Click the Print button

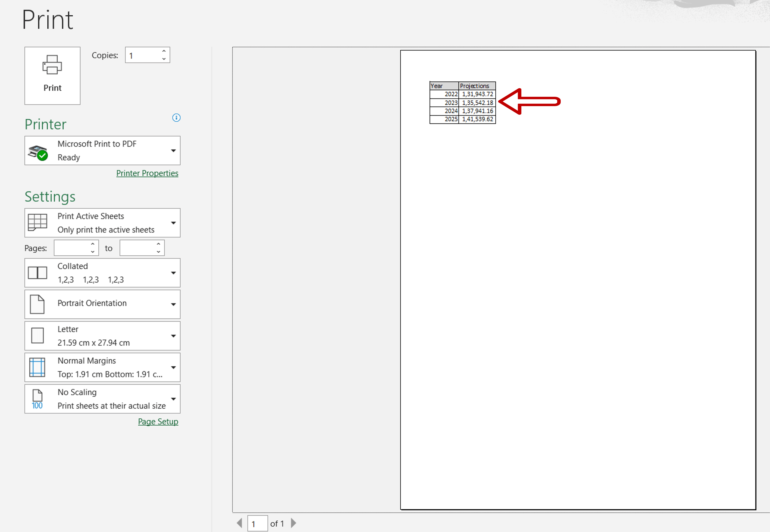click(52, 76)
